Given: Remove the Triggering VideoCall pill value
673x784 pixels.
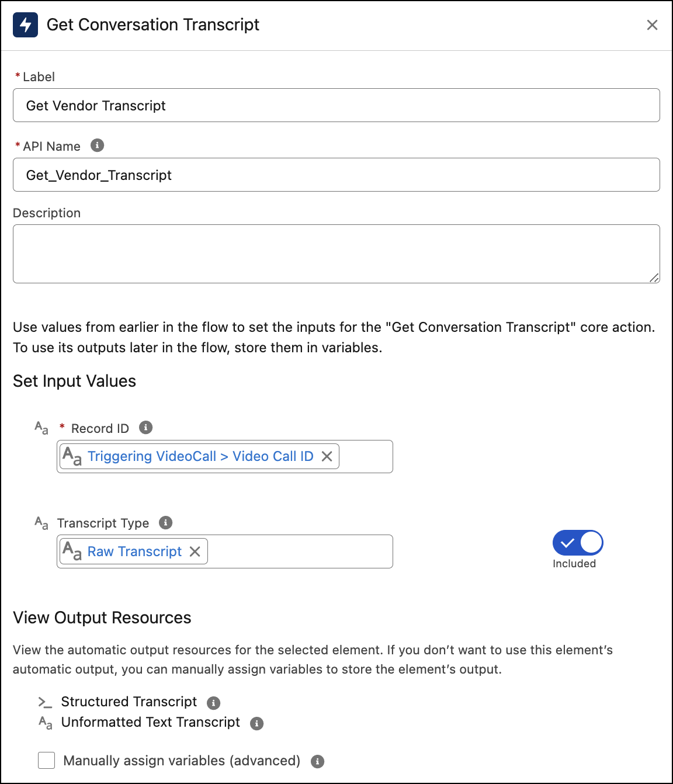Looking at the screenshot, I should tap(327, 456).
